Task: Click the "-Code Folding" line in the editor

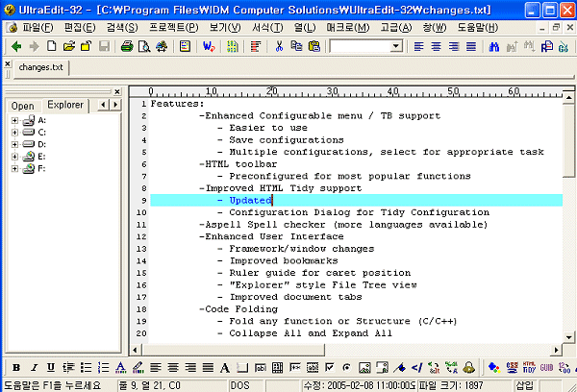Action: pos(238,309)
